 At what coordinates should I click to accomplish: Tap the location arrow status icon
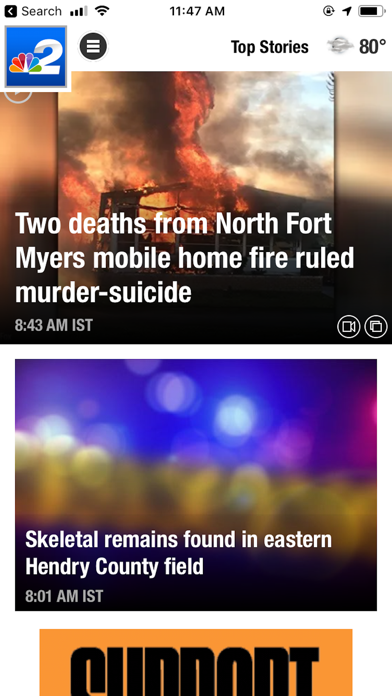(347, 11)
